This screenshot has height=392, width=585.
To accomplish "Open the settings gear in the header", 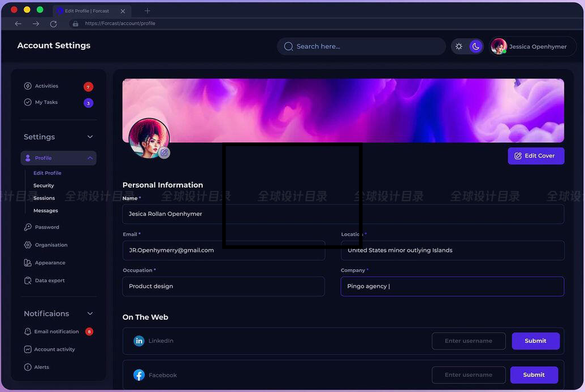I will click(459, 46).
